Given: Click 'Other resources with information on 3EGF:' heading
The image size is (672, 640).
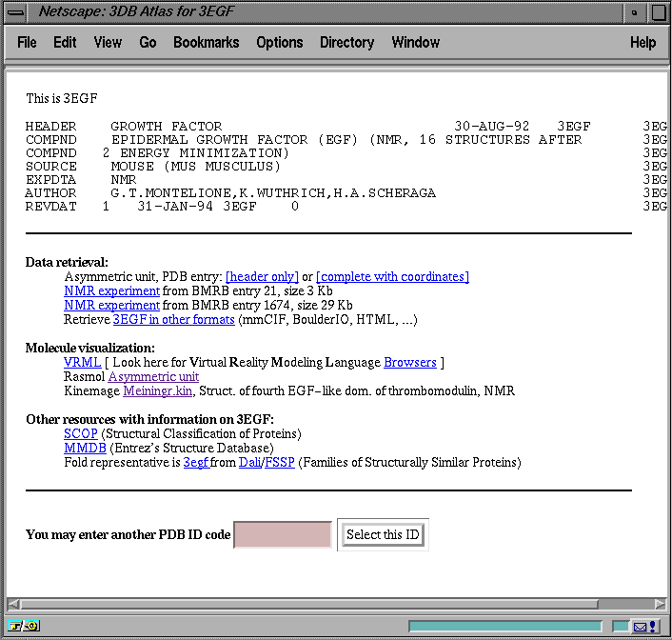Looking at the screenshot, I should [x=150, y=419].
